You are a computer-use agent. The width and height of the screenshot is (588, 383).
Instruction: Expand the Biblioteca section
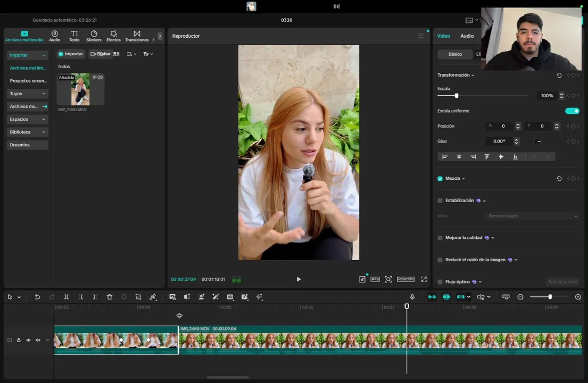(27, 132)
